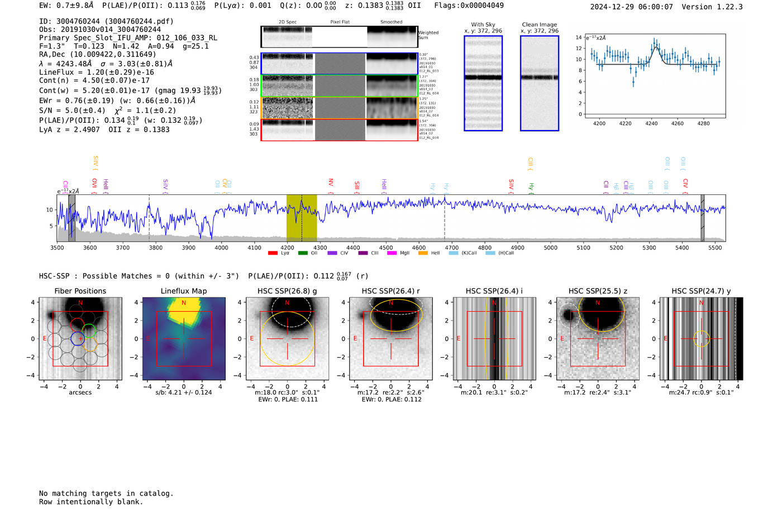
Task: Click the yellow highlighted band near 4243Å
Action: [302, 218]
